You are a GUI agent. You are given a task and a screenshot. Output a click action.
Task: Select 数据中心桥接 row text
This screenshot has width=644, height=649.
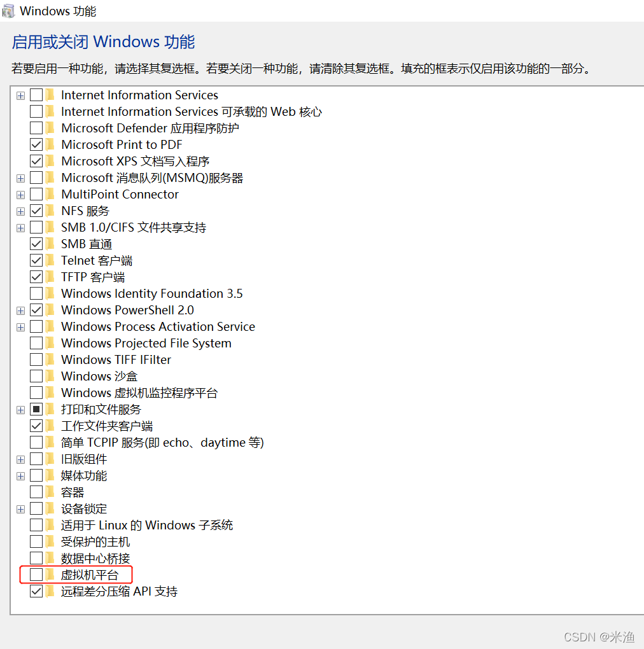(x=95, y=559)
